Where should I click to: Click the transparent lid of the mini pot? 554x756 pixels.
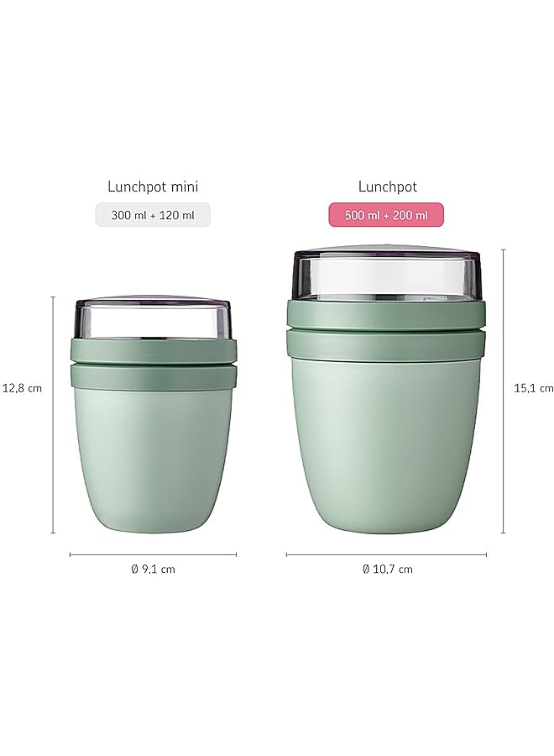click(x=154, y=318)
